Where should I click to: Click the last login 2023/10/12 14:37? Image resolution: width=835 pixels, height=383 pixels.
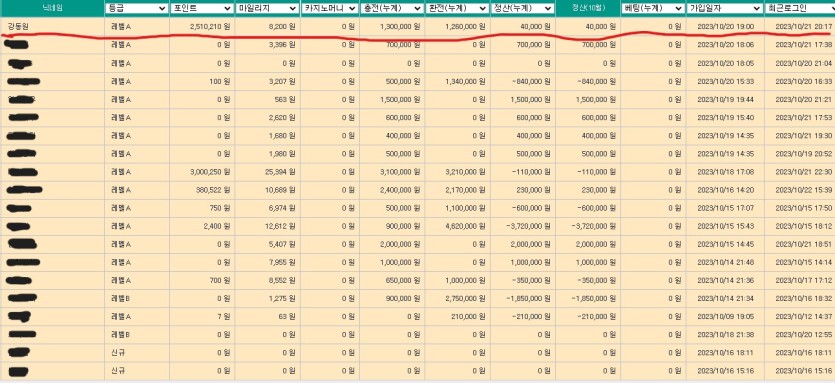tap(804, 317)
